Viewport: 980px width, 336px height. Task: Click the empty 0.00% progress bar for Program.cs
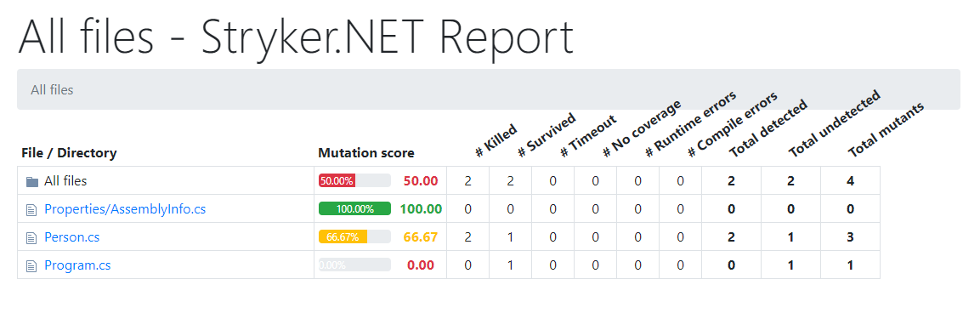point(354,265)
